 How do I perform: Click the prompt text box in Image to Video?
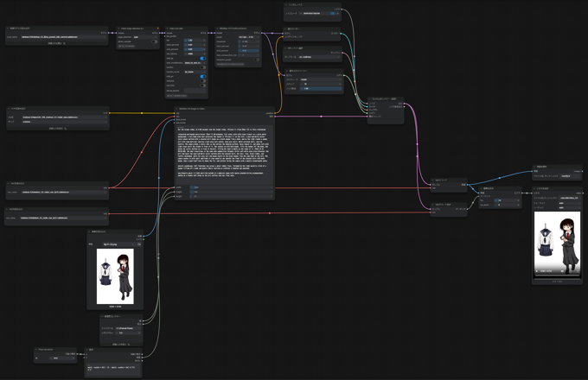pyautogui.click(x=224, y=155)
